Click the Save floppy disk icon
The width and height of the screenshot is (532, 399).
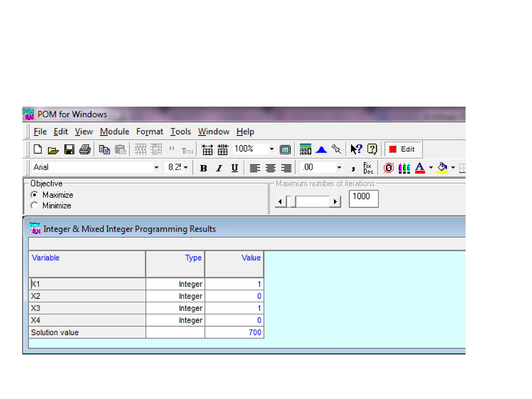click(69, 150)
